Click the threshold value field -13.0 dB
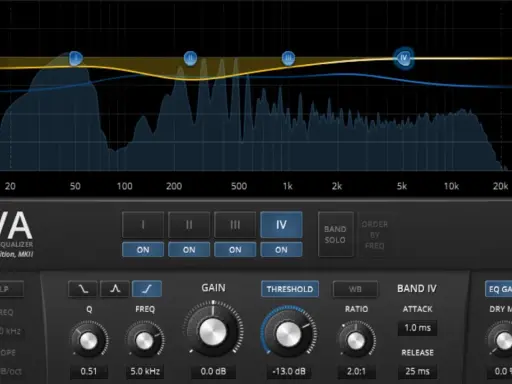 289,371
